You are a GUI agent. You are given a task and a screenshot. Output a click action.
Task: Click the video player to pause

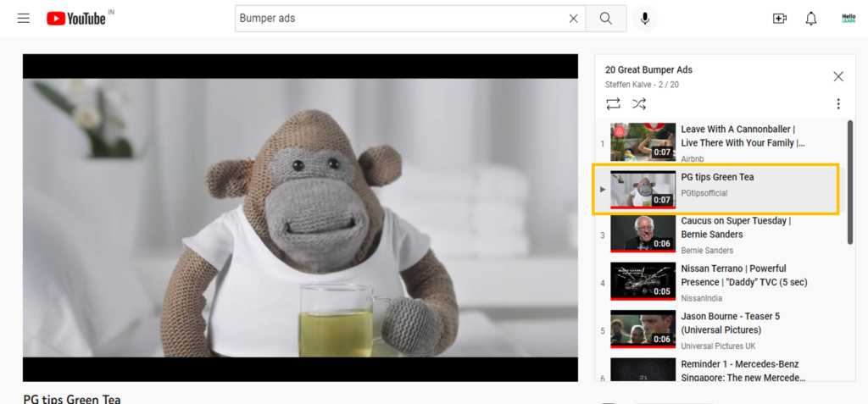point(300,218)
